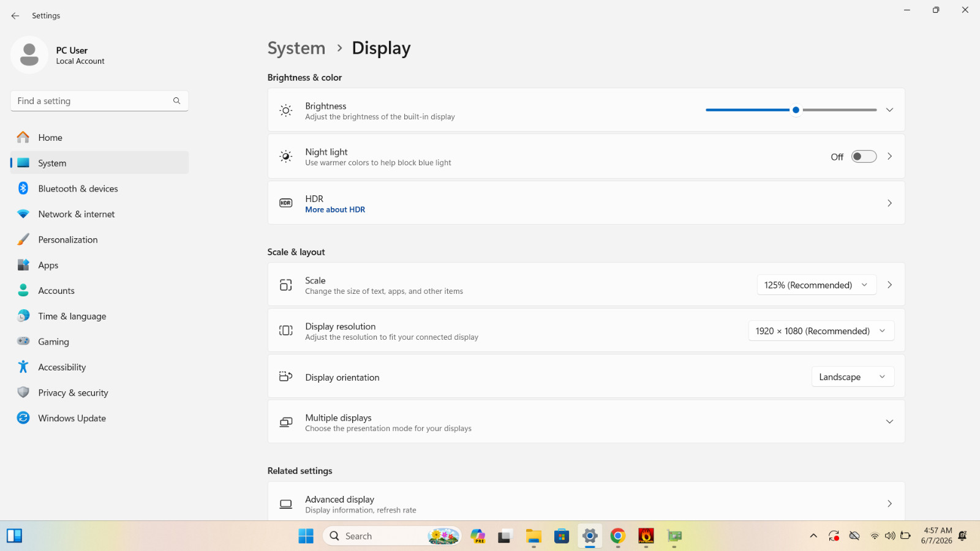980x551 pixels.
Task: Open Gaming section
Action: tap(99, 342)
